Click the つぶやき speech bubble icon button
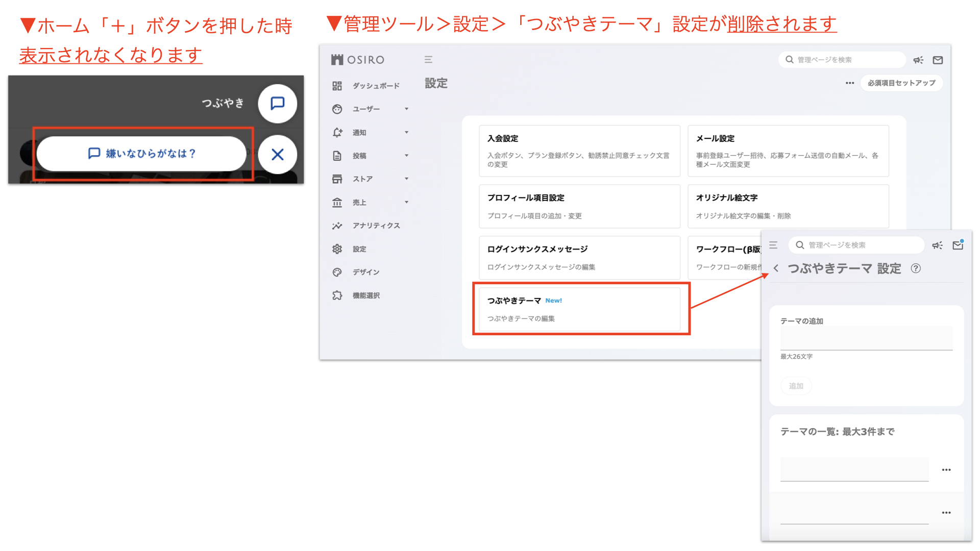 point(277,104)
